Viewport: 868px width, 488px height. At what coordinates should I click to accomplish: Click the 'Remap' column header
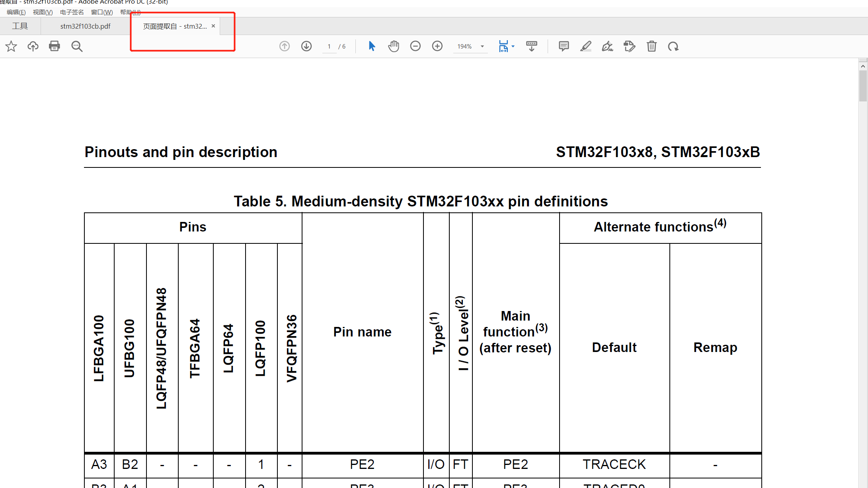715,348
